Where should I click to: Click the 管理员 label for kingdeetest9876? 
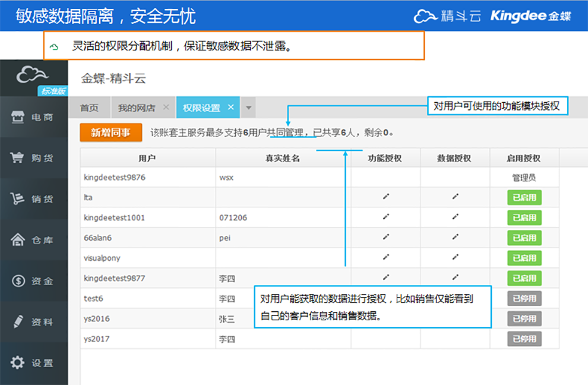click(524, 178)
